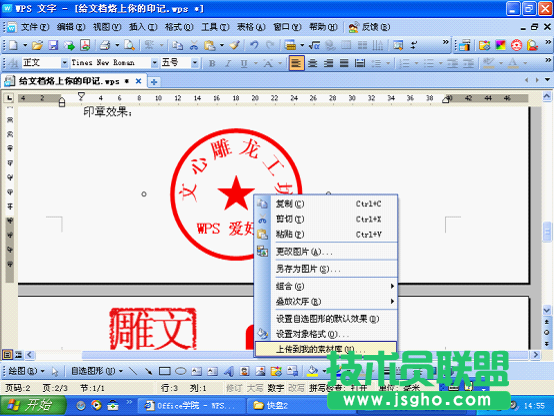The image size is (554, 416).
Task: Select the arrow drawing tool
Action: 148,371
